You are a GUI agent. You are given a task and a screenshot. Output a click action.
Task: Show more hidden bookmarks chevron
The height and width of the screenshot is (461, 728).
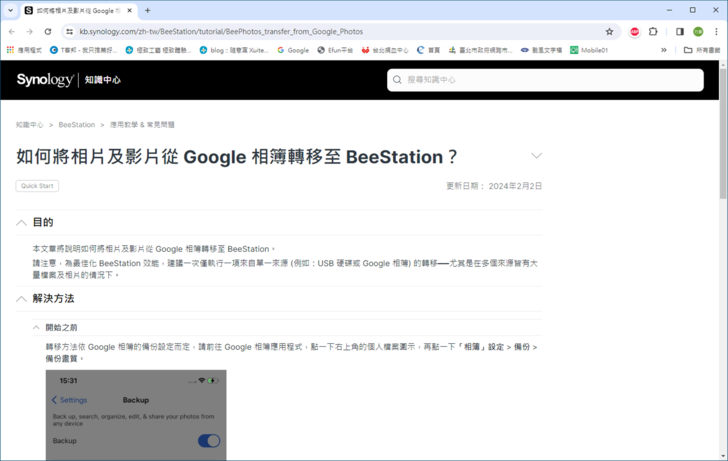(x=664, y=50)
